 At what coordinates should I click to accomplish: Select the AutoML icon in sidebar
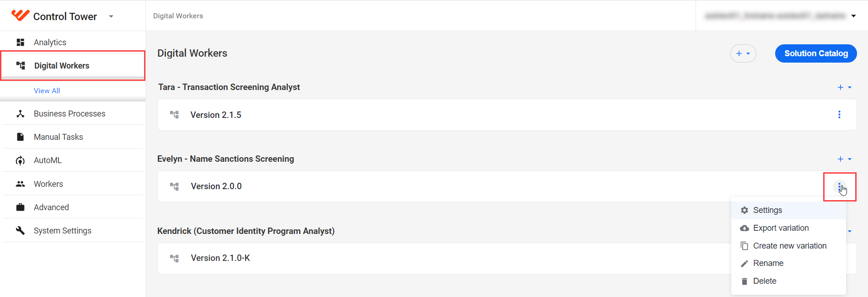[20, 160]
